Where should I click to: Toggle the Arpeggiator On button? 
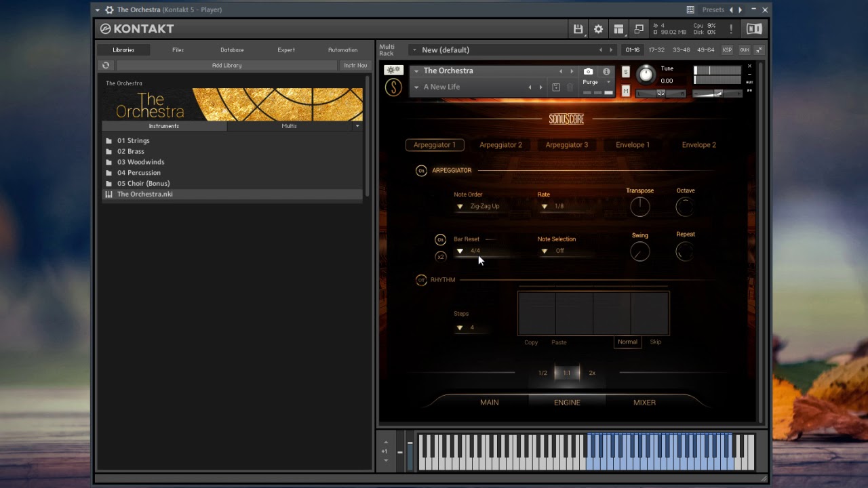[421, 171]
